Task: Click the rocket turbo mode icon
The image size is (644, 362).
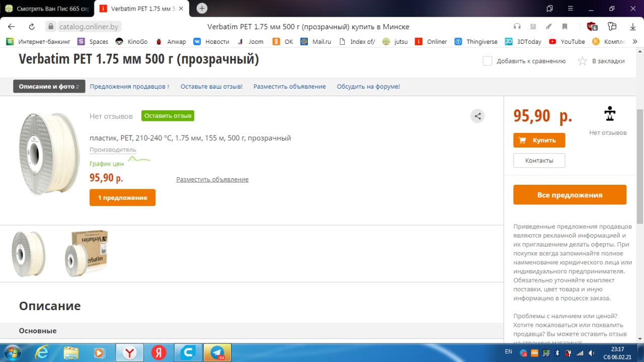Action: (x=549, y=27)
